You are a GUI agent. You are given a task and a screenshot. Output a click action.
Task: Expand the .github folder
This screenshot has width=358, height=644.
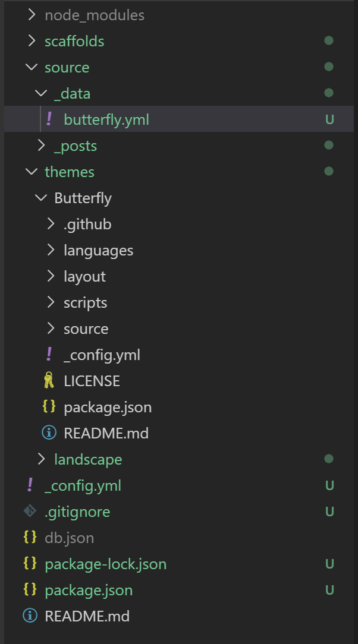[51, 224]
